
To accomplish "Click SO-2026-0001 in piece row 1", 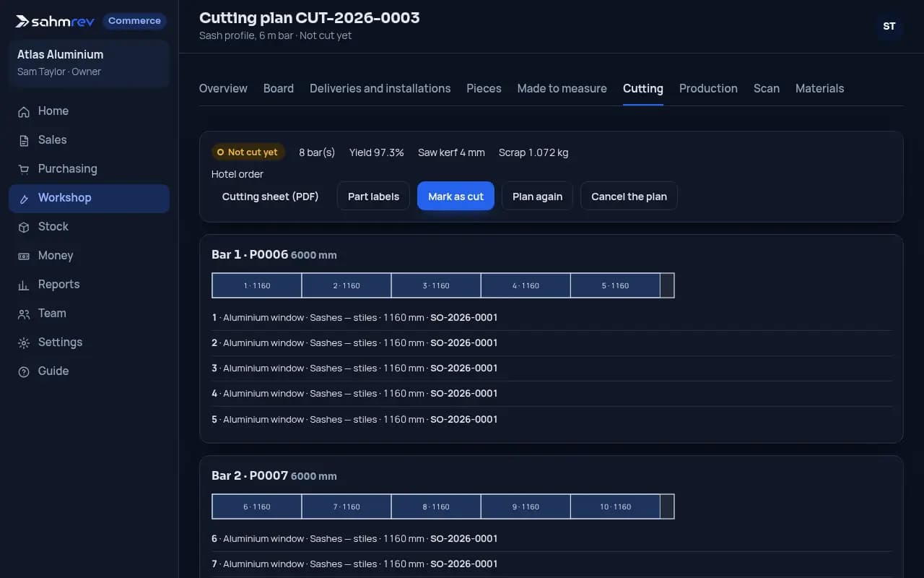I will pyautogui.click(x=464, y=317).
